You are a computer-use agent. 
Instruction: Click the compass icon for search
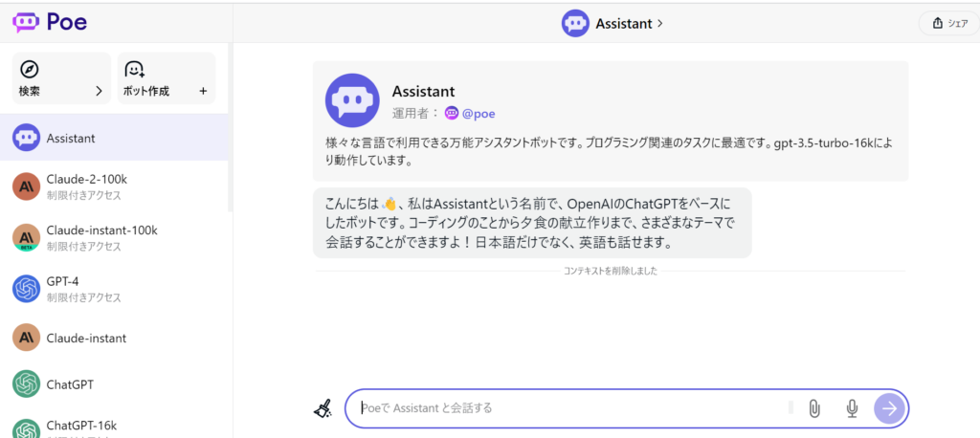click(x=30, y=69)
